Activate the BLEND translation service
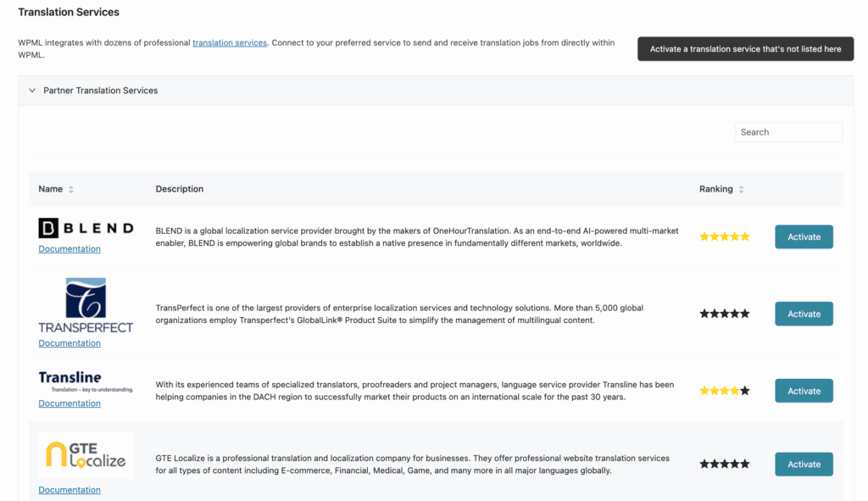 coord(804,237)
